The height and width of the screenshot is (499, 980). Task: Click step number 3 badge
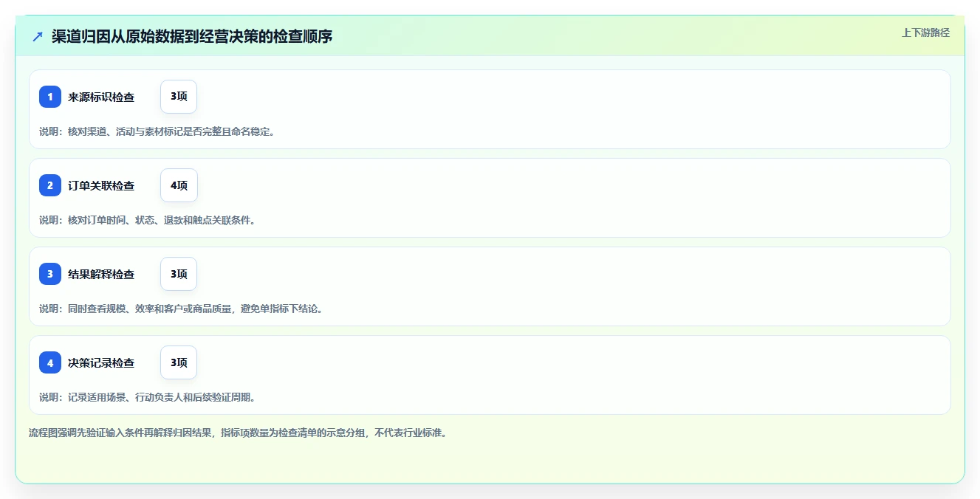pos(50,274)
